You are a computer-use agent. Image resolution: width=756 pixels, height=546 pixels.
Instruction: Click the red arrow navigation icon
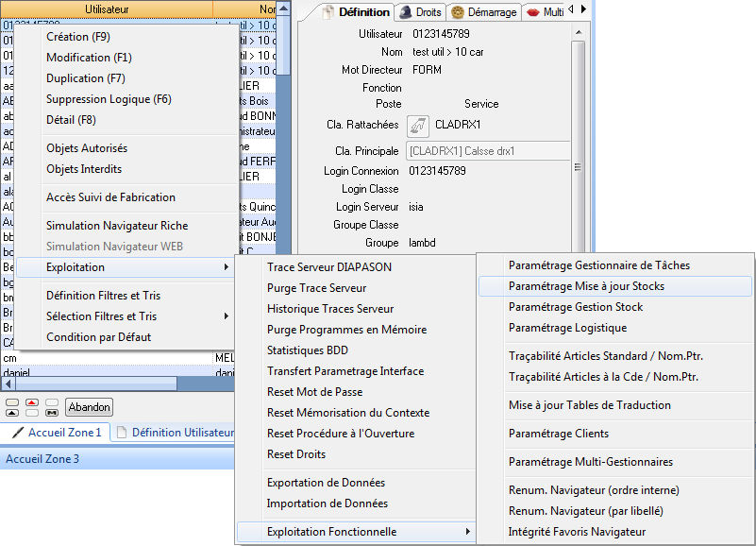[32, 402]
